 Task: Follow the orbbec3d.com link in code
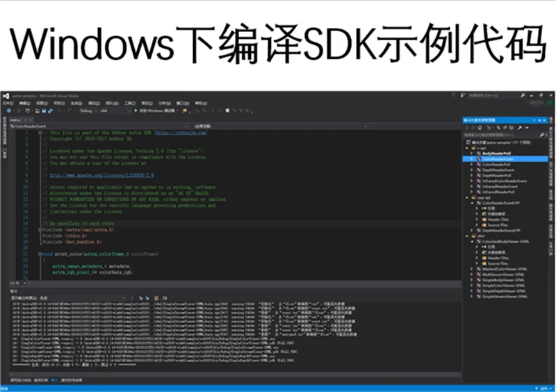tap(181, 133)
